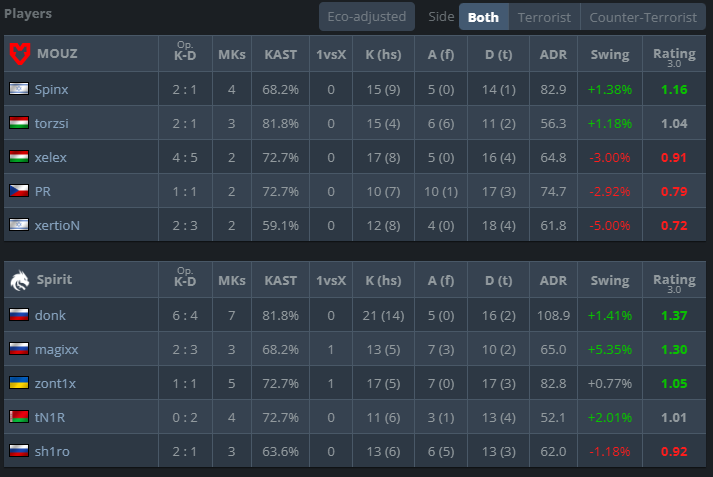The height and width of the screenshot is (477, 713).
Task: Select the Both side filter
Action: (x=483, y=17)
